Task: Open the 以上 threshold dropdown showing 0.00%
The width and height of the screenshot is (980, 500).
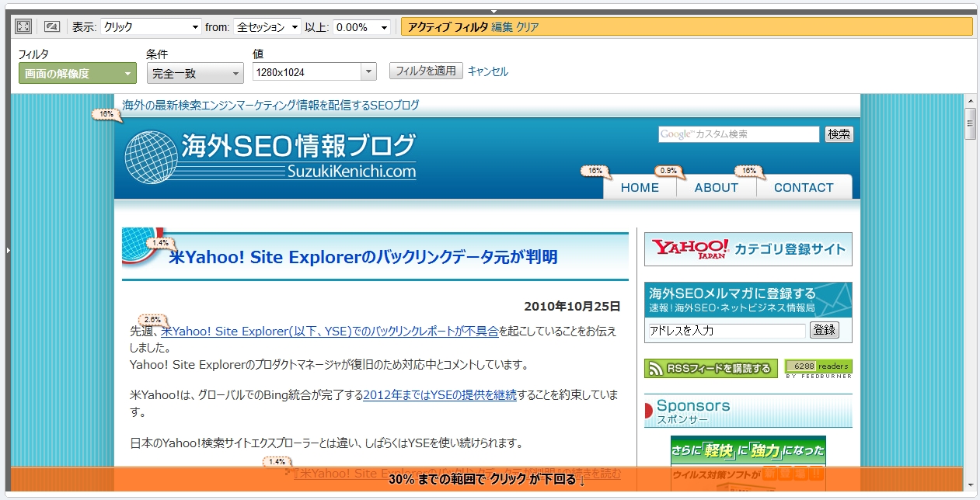Action: pyautogui.click(x=361, y=27)
